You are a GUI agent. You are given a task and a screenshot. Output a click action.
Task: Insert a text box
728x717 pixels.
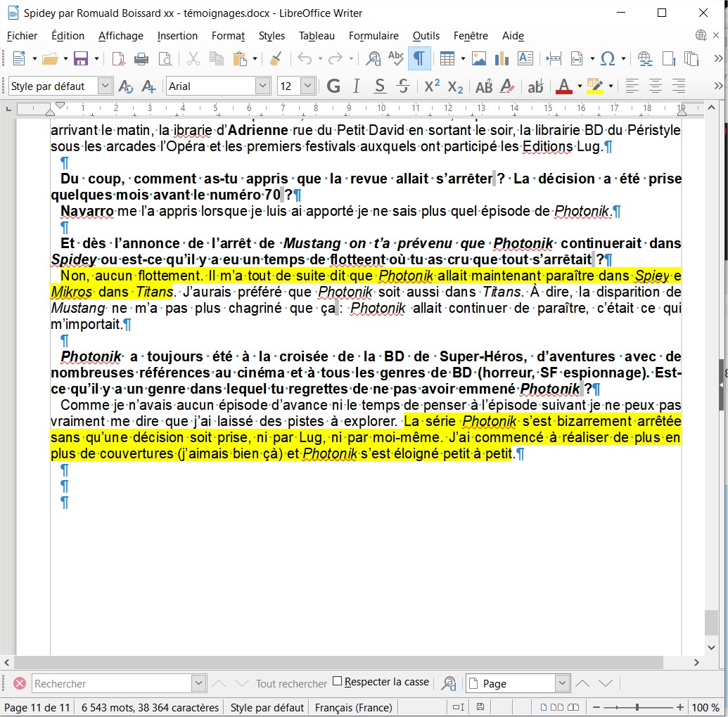pyautogui.click(x=525, y=59)
